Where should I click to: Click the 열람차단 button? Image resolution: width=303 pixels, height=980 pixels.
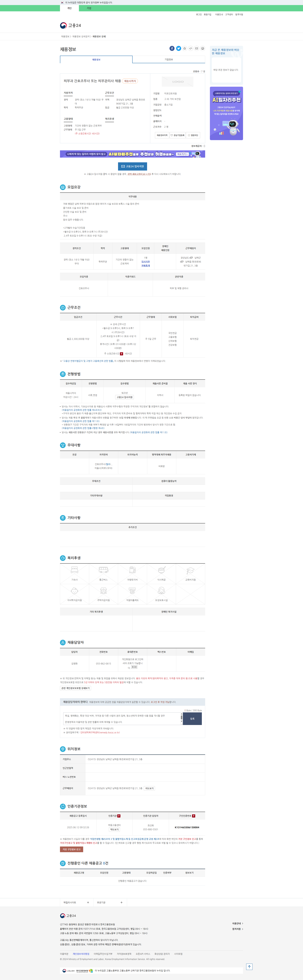click(x=193, y=135)
